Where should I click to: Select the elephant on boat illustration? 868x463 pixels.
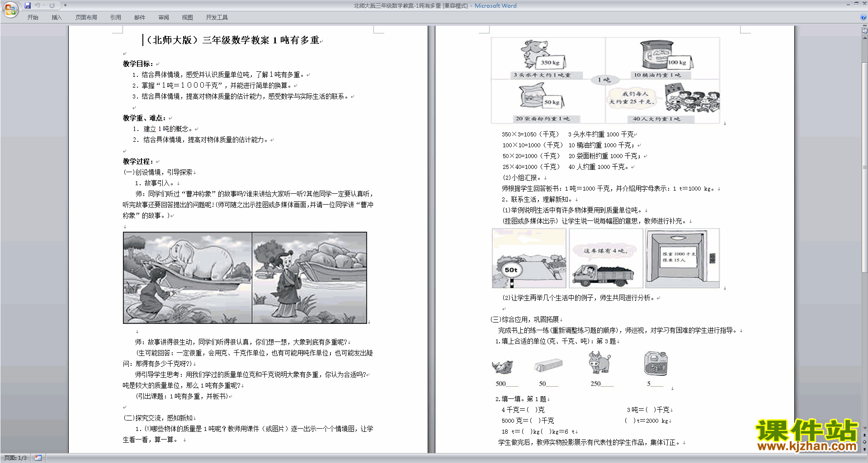245,278
